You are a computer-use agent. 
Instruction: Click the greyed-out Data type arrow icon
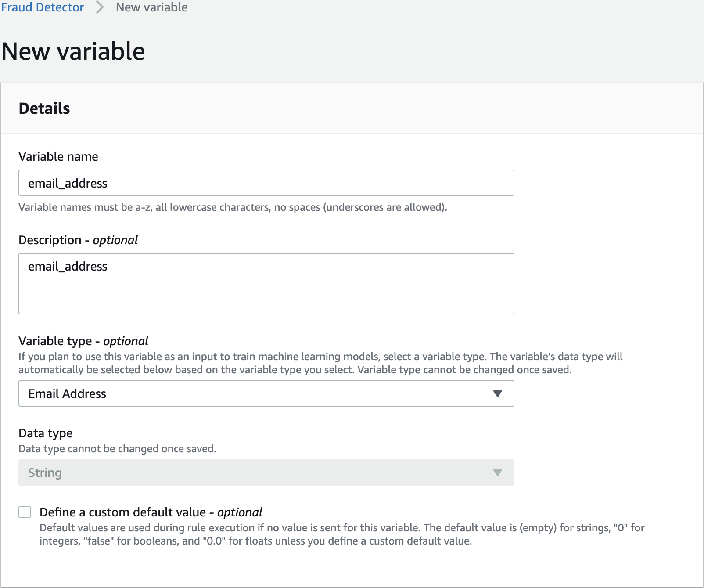point(497,473)
